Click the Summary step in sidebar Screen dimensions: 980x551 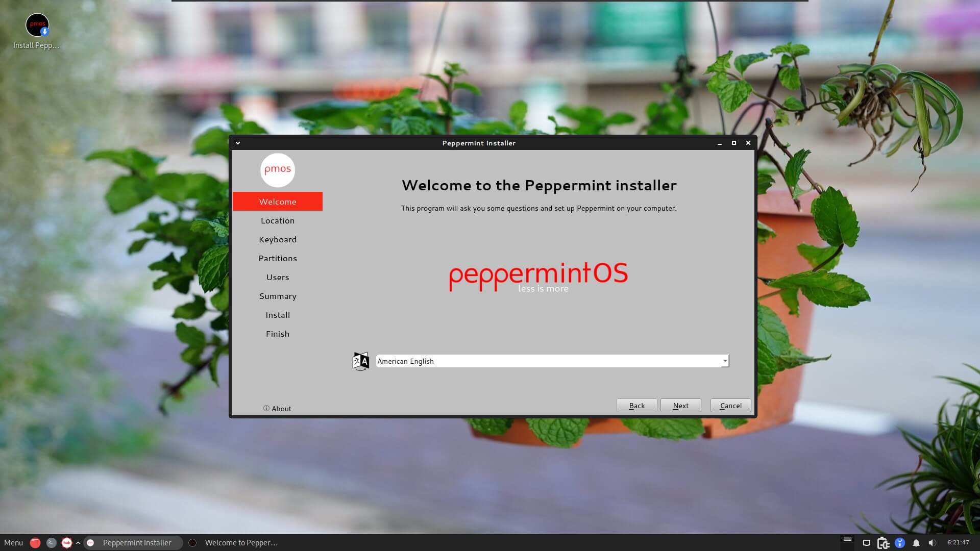[x=277, y=295]
